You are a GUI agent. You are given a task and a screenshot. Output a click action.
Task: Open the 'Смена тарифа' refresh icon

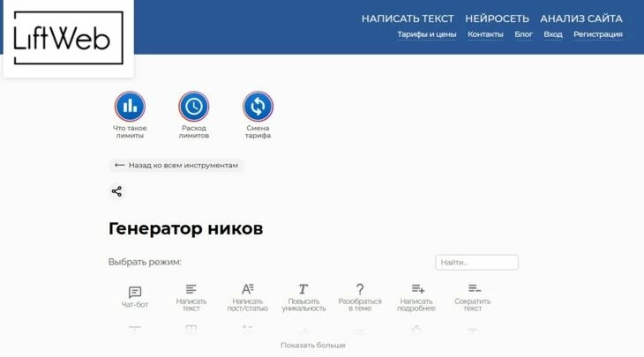[x=258, y=107]
